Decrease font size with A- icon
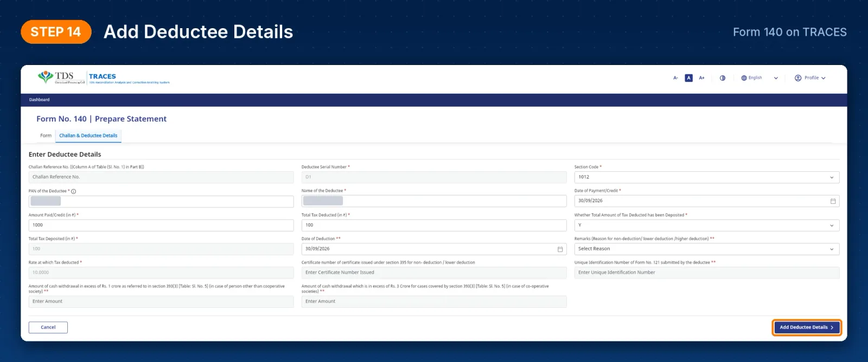Image resolution: width=868 pixels, height=362 pixels. (675, 78)
